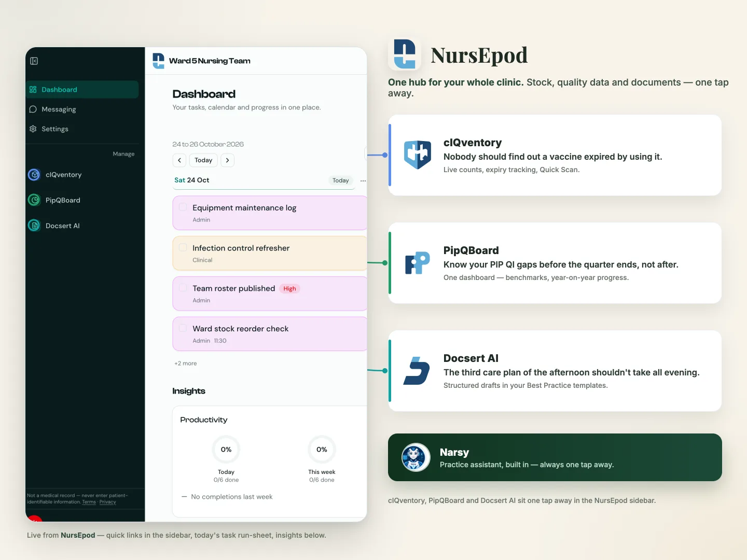Go to the previous date range
The width and height of the screenshot is (747, 560).
pos(179,160)
